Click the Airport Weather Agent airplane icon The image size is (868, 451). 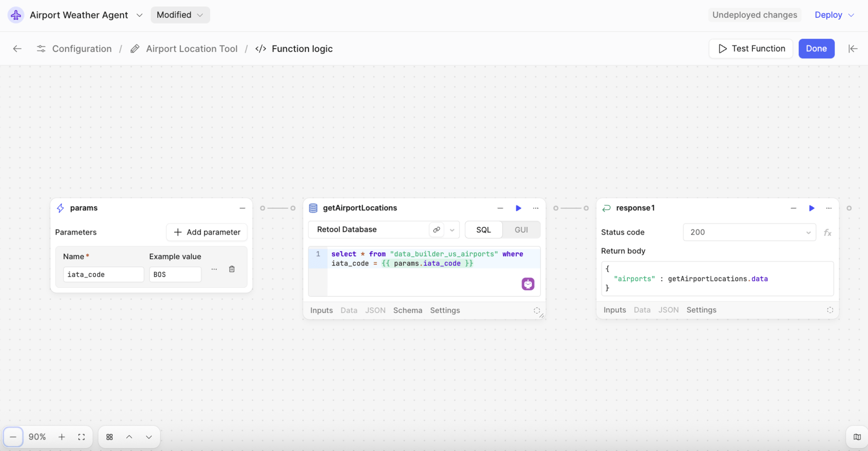click(x=16, y=15)
